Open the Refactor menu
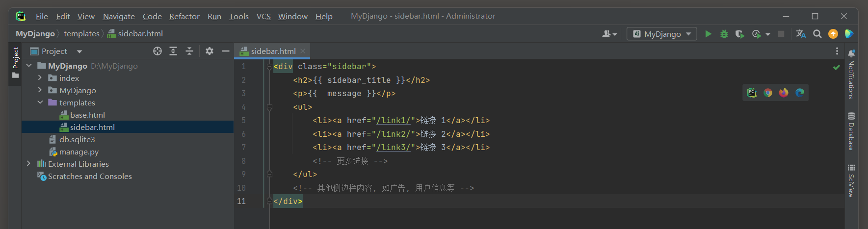Image resolution: width=868 pixels, height=229 pixels. tap(184, 16)
